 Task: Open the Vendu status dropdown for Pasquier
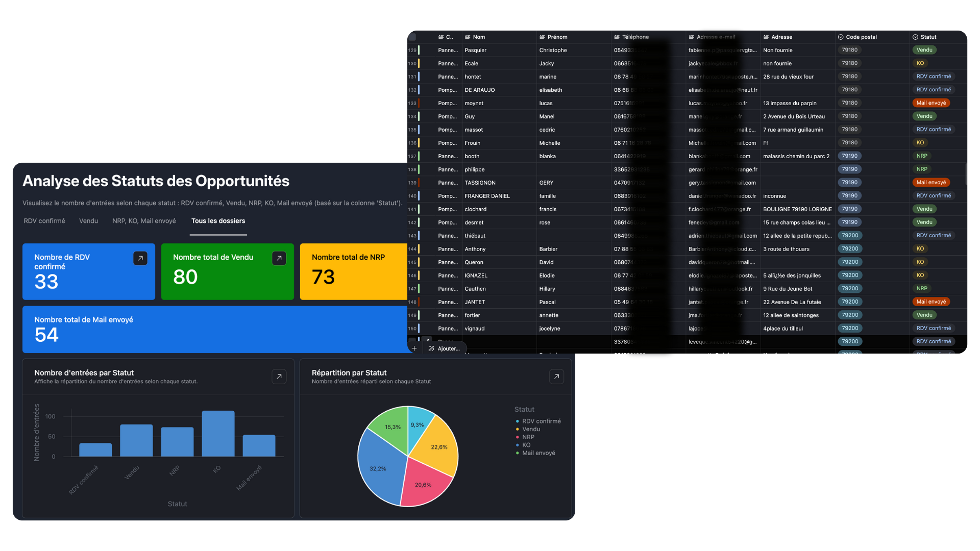coord(925,50)
